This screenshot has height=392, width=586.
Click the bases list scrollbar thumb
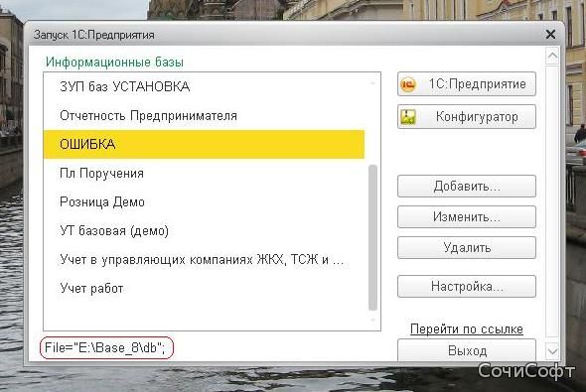[372, 237]
